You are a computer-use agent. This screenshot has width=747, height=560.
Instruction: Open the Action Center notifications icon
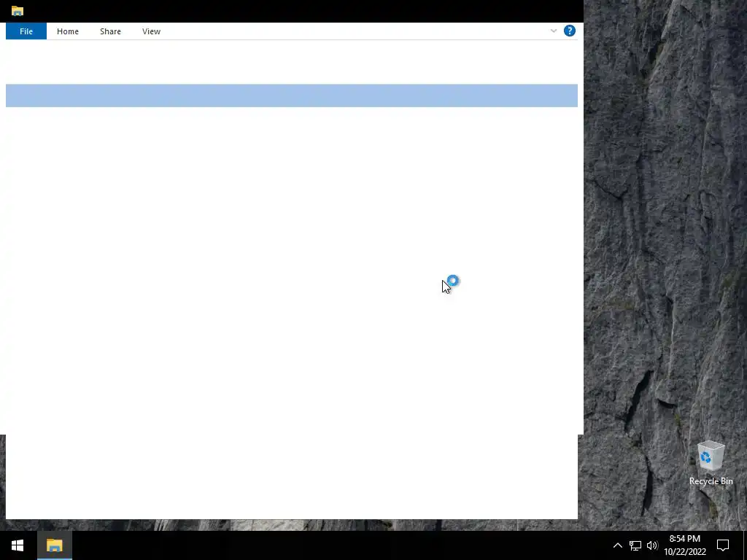point(723,545)
